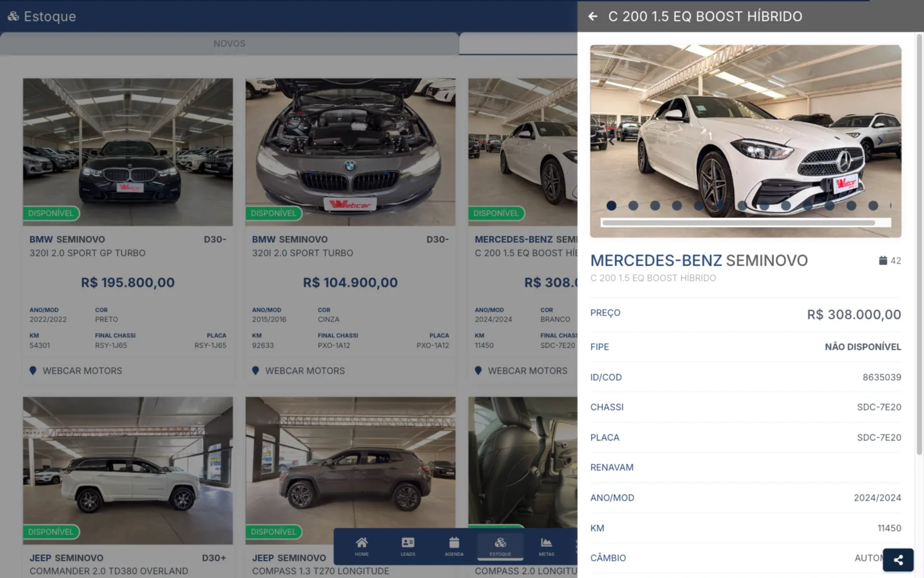This screenshot has height=578, width=924.
Task: Click the ID/COD value 8635039
Action: (882, 377)
